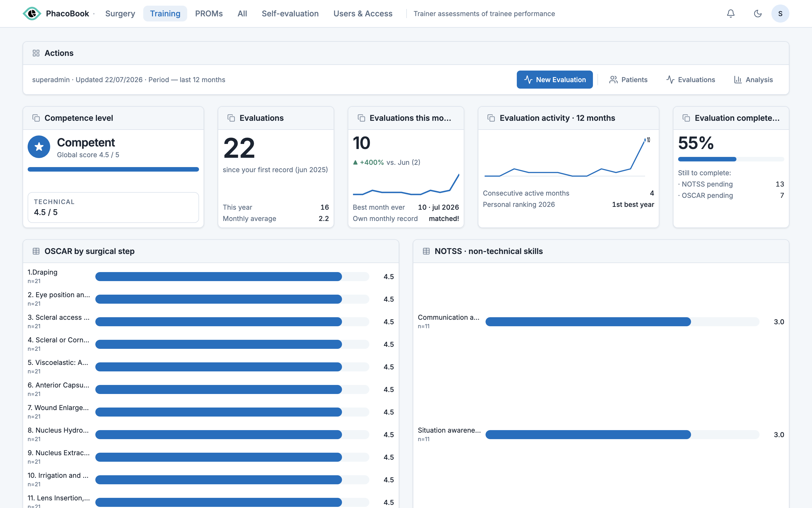Click the Communication NOTSS score bar
This screenshot has height=508, width=812.
point(623,322)
